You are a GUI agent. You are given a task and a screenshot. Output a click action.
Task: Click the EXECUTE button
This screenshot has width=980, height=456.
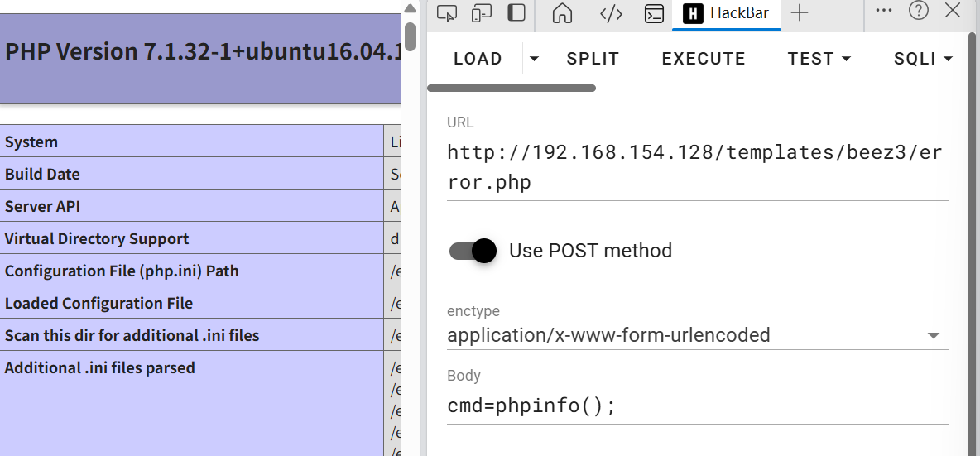[703, 59]
